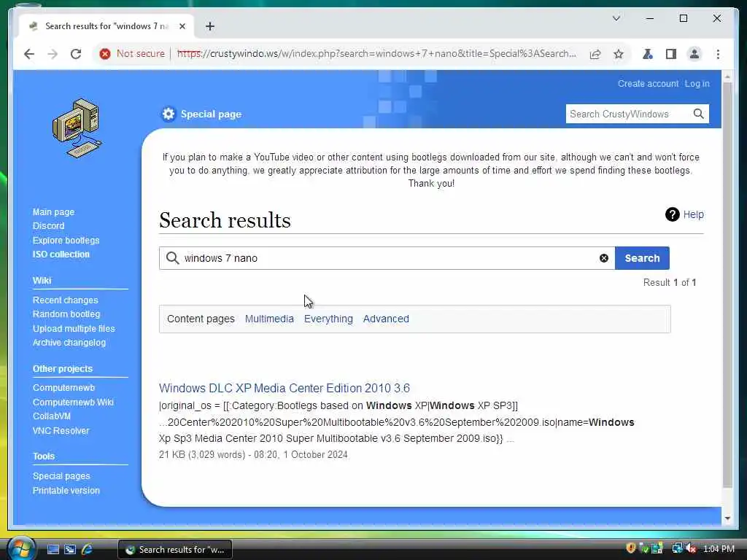
Task: Open the Chrome profile avatar
Action: point(694,54)
